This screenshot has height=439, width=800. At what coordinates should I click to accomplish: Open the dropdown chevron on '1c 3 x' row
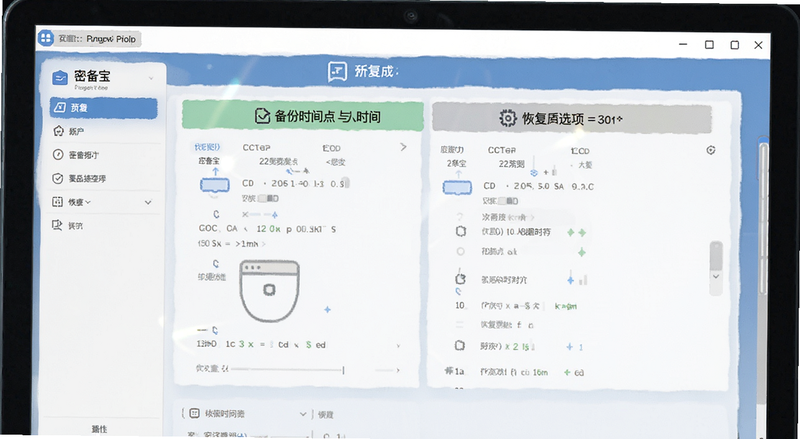coord(398,346)
